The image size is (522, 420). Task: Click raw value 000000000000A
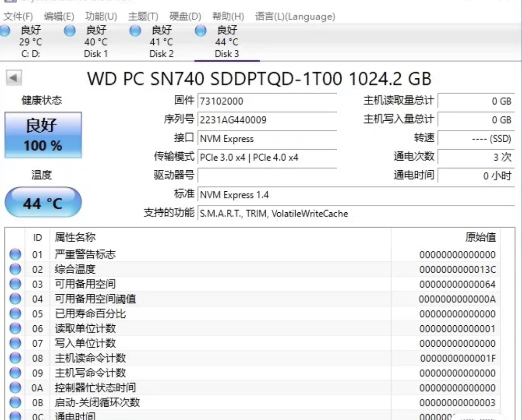pyautogui.click(x=457, y=299)
